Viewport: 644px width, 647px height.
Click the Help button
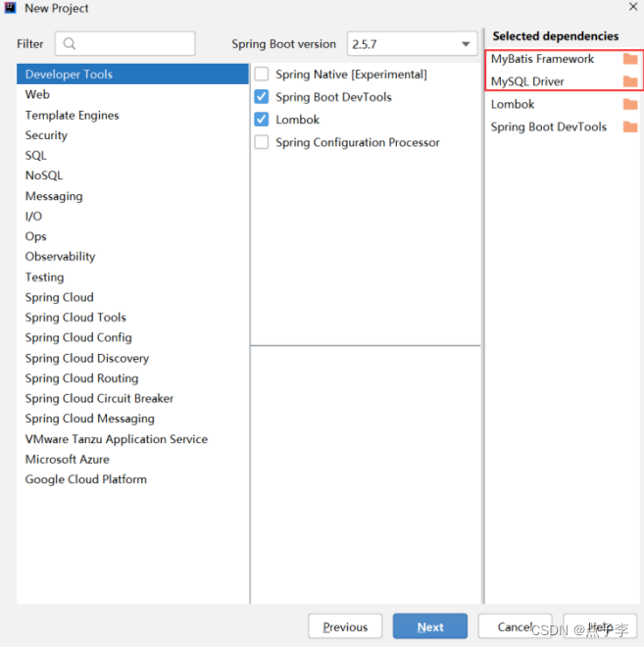point(600,626)
